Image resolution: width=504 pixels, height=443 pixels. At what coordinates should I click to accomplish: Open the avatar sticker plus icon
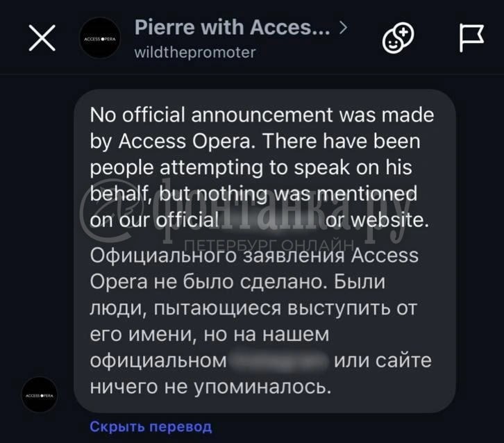tap(398, 38)
